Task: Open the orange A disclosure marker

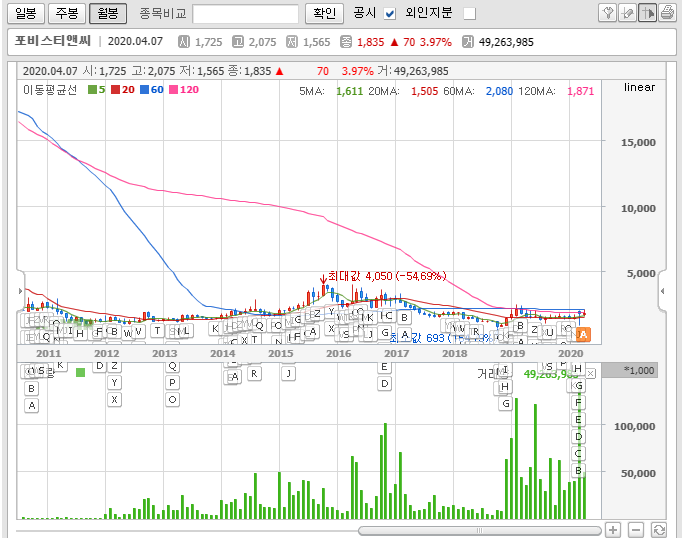Action: tap(583, 334)
